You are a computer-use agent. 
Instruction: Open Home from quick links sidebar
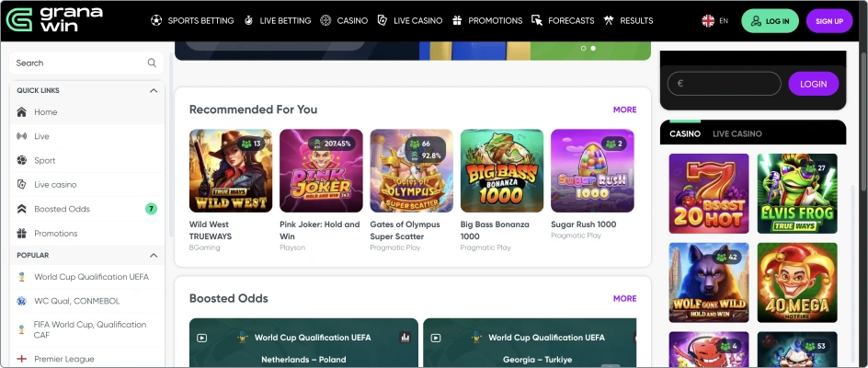[46, 112]
